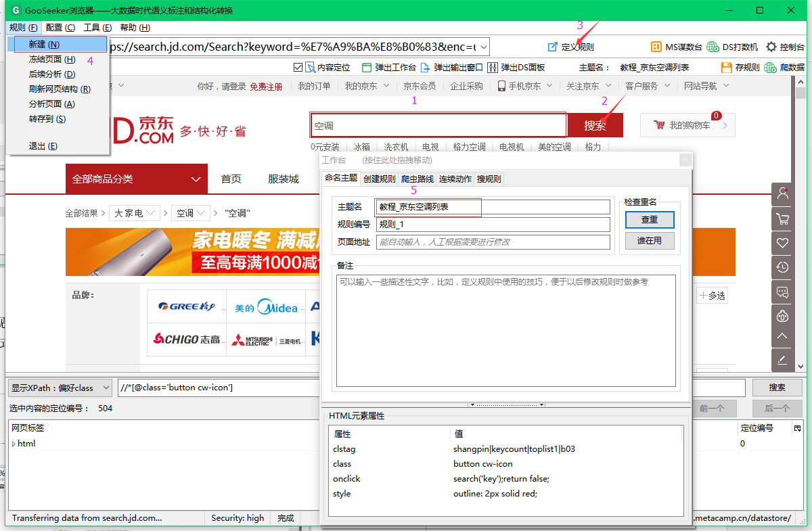Click the CHIGO 志高 brand logo
This screenshot has width=812, height=531.
click(x=187, y=339)
